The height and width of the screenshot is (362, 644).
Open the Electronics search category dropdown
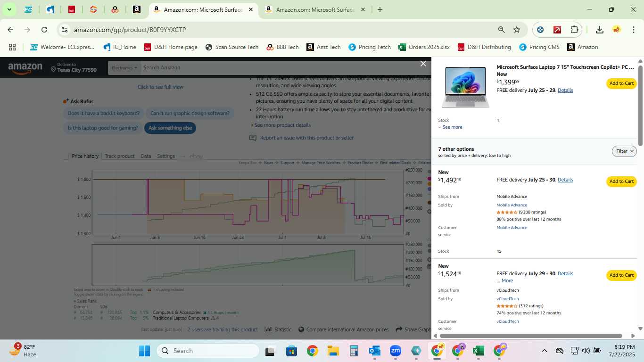click(124, 68)
